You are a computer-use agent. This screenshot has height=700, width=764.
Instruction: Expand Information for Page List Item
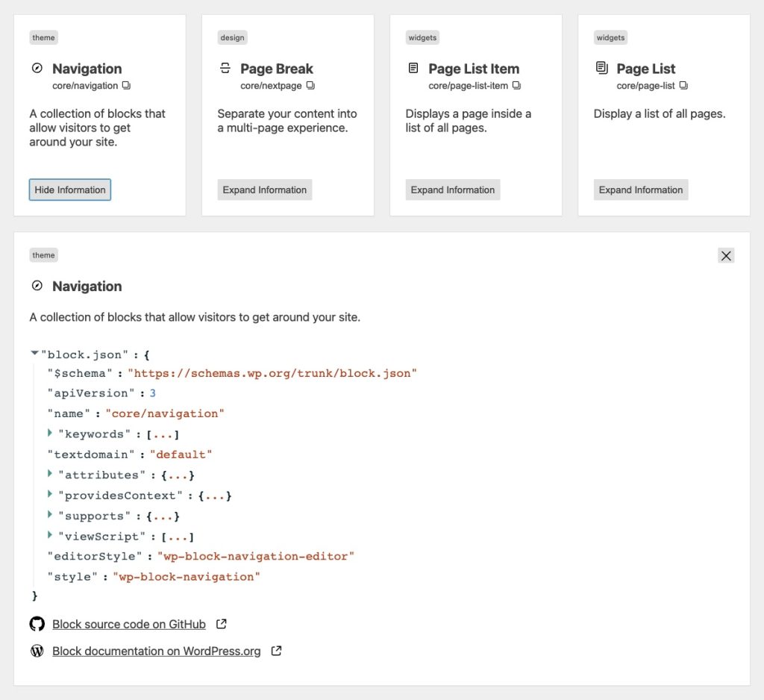click(453, 190)
